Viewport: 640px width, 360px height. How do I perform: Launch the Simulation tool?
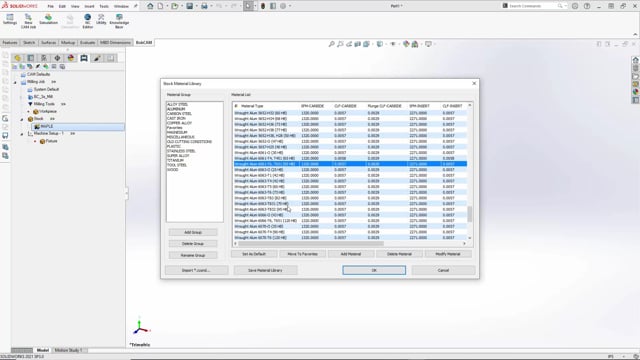pyautogui.click(x=49, y=19)
